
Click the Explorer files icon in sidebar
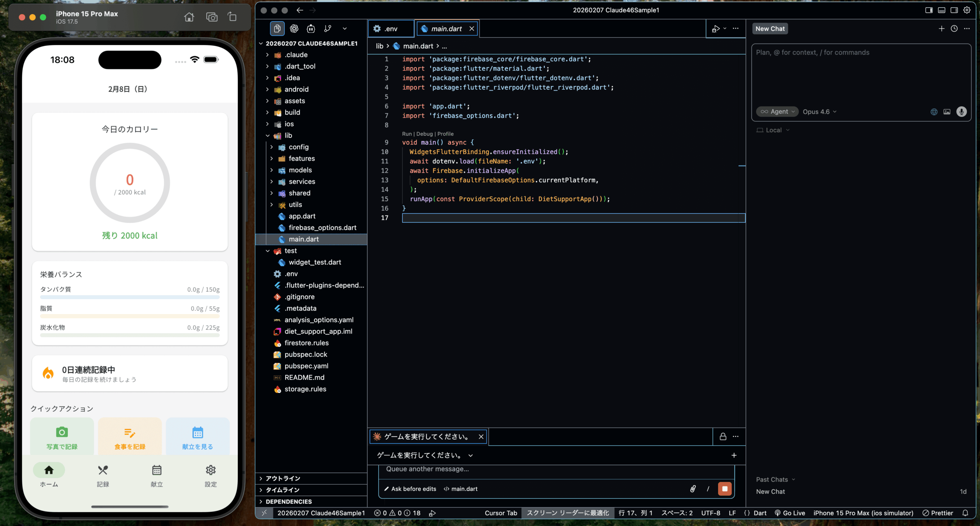(x=277, y=28)
